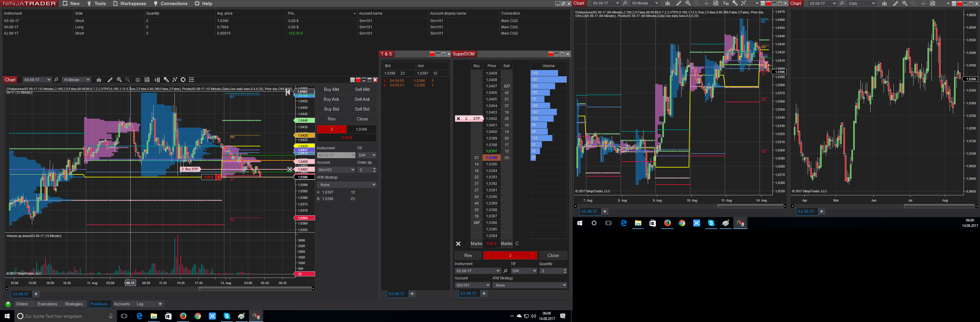
Task: Expand SuperDOM ATM Strategy None dropdown
Action: (530, 285)
